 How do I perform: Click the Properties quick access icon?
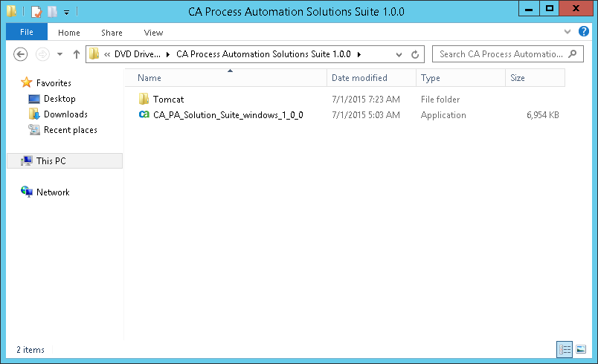coord(36,12)
